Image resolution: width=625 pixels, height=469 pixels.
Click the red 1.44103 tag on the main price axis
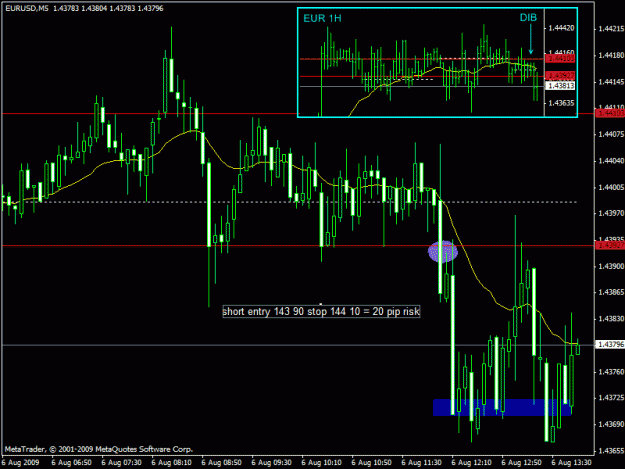[x=610, y=114]
